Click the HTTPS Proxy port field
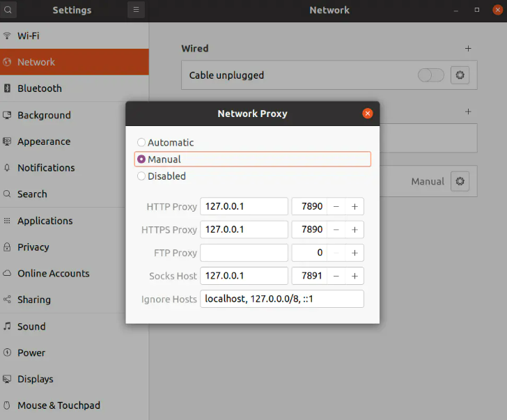Viewport: 507px width, 420px height. click(309, 230)
